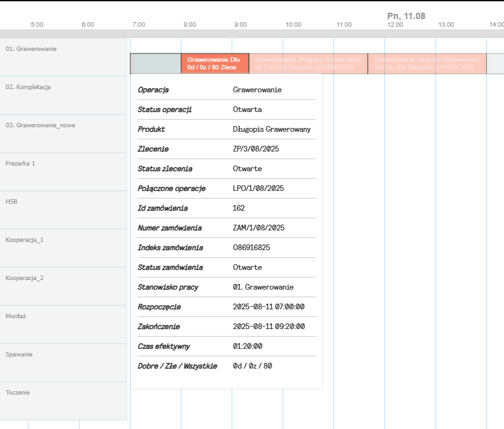The width and height of the screenshot is (504, 429).
Task: Select the Kooperacja_2 row
Action: click(x=64, y=286)
